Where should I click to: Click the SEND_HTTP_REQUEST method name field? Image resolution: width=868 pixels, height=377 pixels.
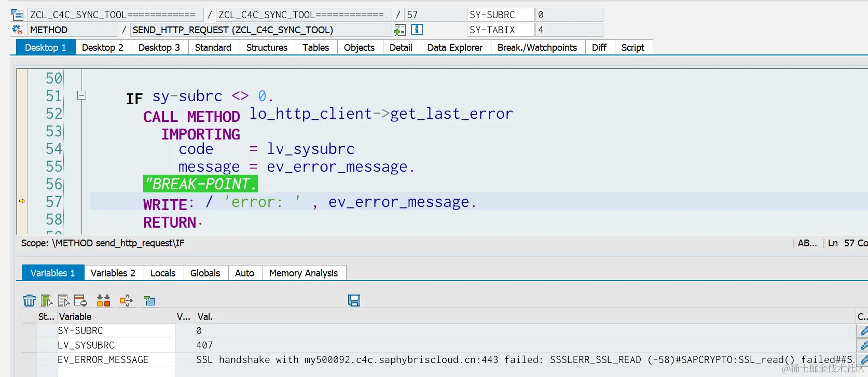click(x=260, y=30)
